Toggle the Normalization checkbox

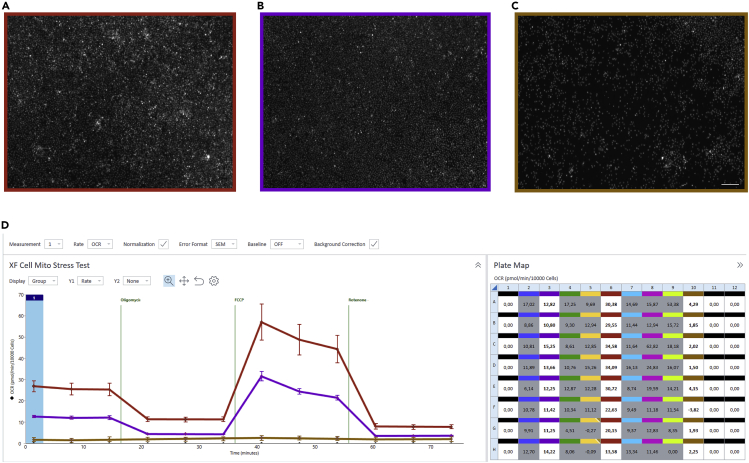click(x=163, y=243)
